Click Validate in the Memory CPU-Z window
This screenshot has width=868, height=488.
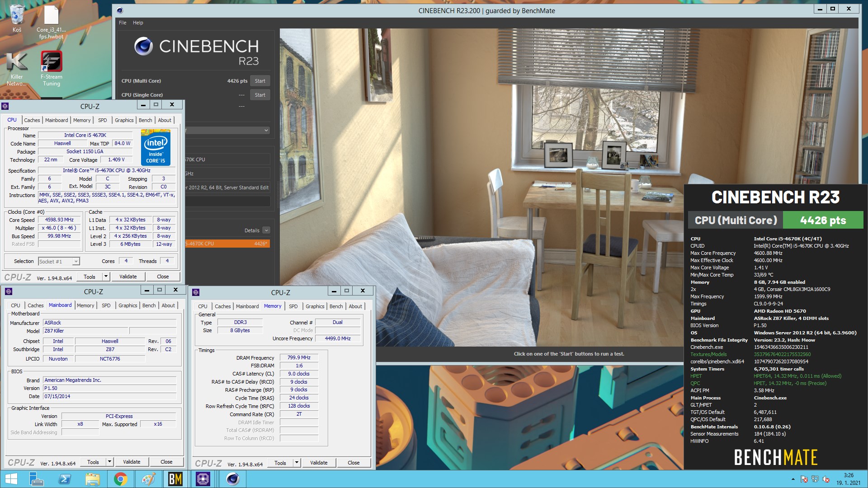tap(319, 463)
